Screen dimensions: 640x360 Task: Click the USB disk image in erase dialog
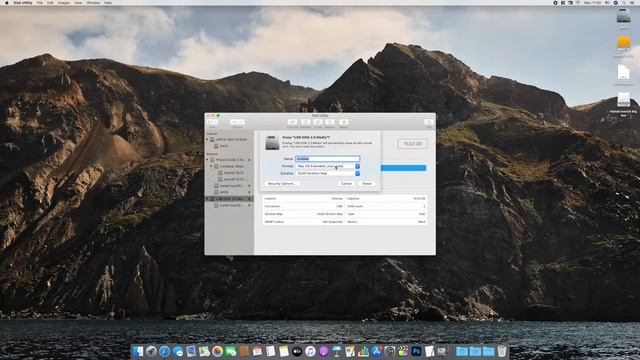click(272, 143)
